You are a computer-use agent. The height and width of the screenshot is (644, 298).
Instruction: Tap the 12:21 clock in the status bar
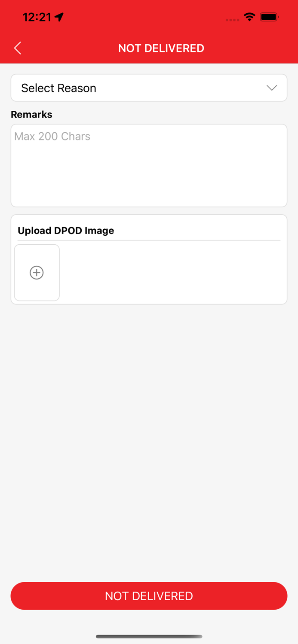(x=37, y=17)
